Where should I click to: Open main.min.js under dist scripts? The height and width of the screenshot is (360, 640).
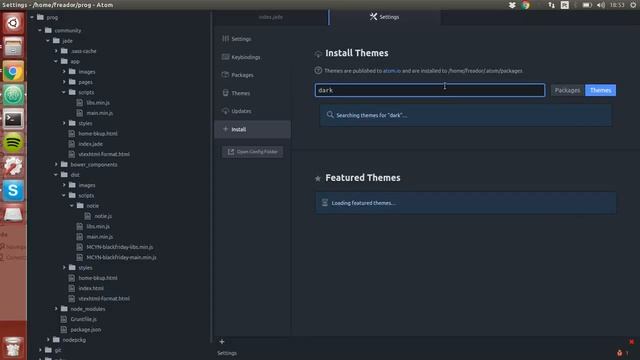tap(100, 237)
